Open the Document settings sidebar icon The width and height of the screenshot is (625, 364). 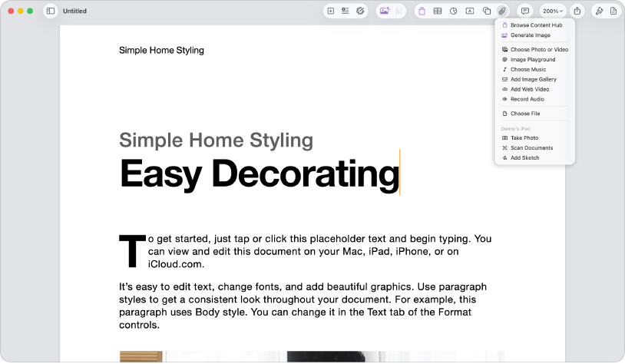click(x=613, y=12)
